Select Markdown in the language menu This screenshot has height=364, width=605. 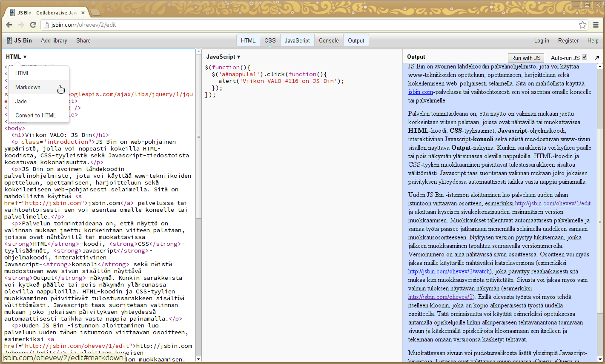[x=39, y=87]
